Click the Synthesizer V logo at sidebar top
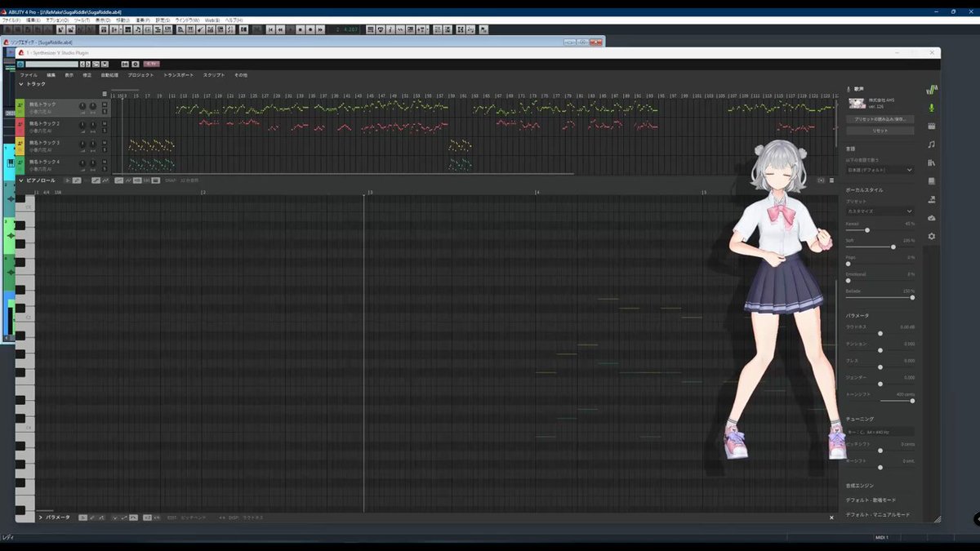This screenshot has width=980, height=551. coord(932,89)
